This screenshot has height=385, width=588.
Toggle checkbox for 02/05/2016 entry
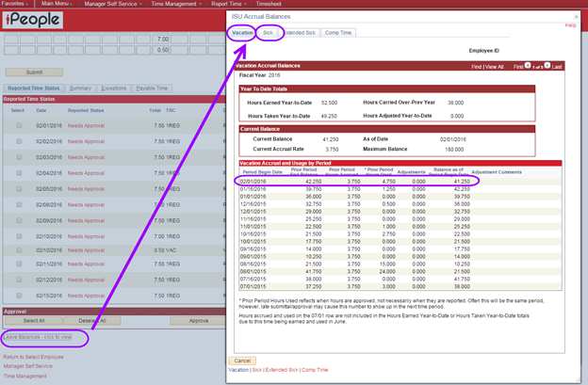(x=19, y=189)
